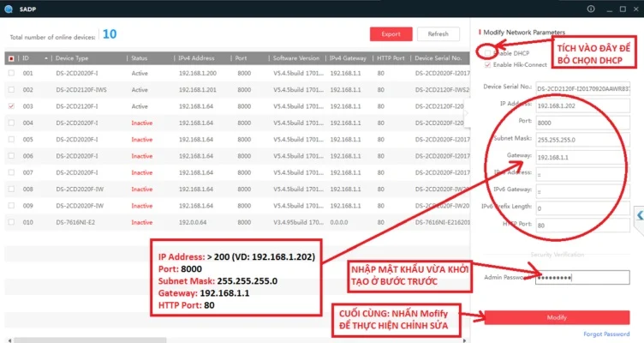Click the horizontal scrollbar thumb below table
644x343 pixels.
(91, 340)
